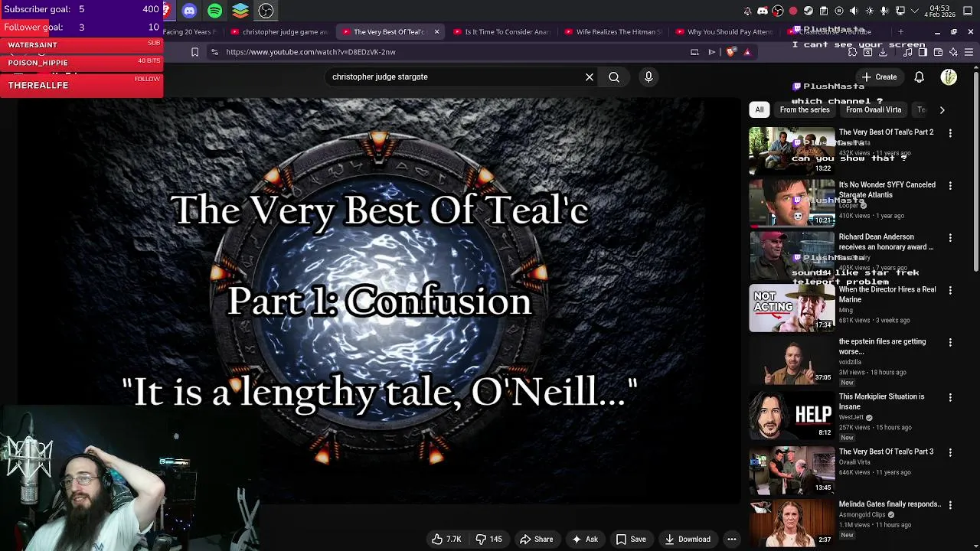980x551 pixels.
Task: Open Leo AI sparkle icon
Action: coord(953,52)
